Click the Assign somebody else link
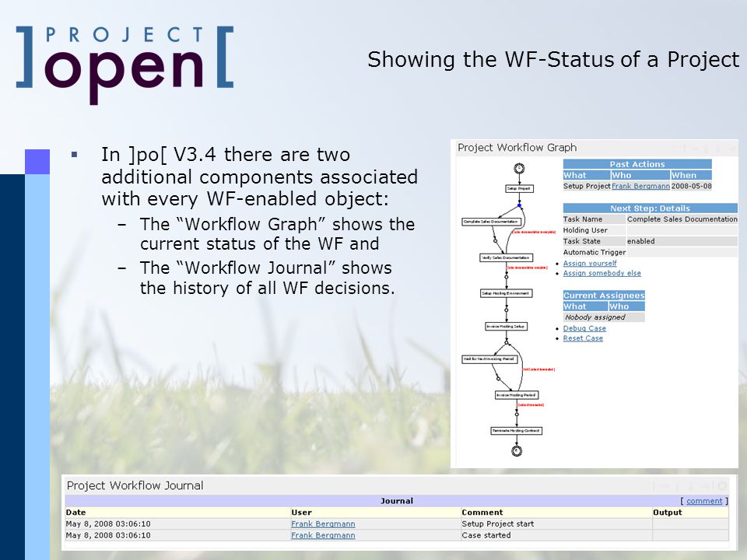 (x=601, y=273)
